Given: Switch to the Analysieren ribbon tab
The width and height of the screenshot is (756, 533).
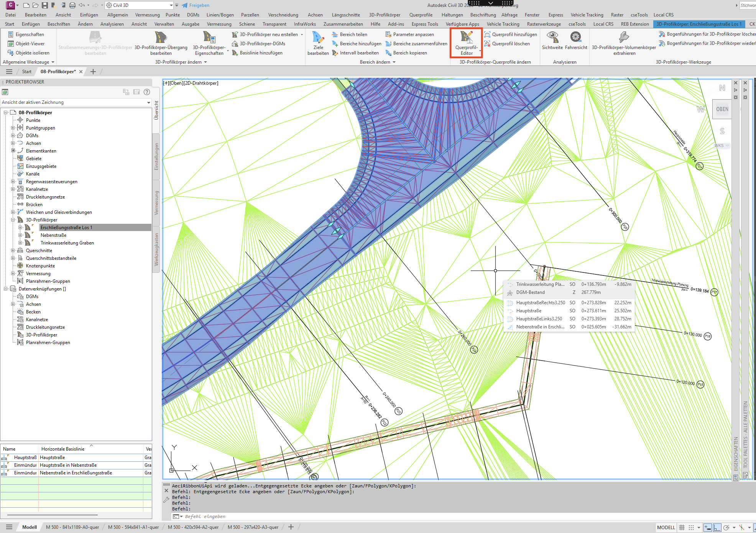Looking at the screenshot, I should (x=112, y=24).
